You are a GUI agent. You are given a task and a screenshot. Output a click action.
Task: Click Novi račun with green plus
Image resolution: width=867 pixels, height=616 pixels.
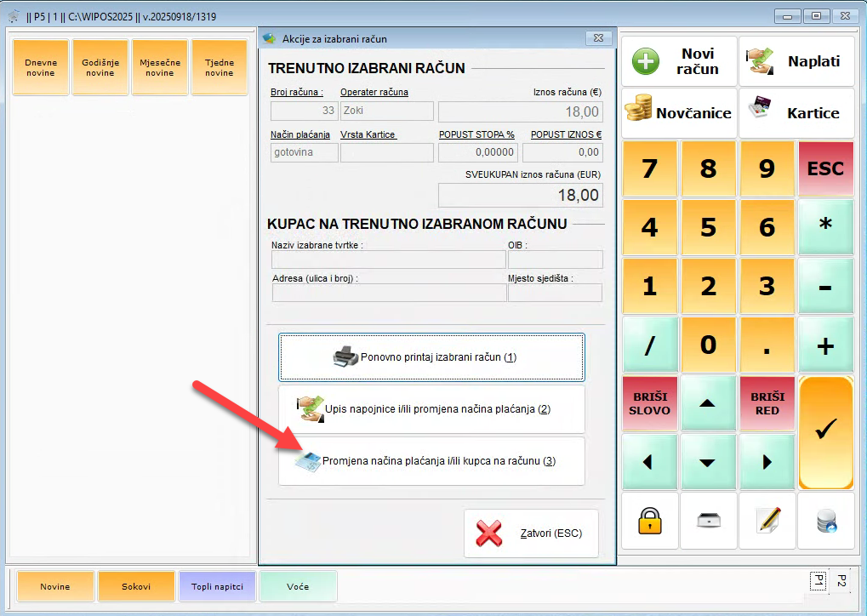pos(679,61)
